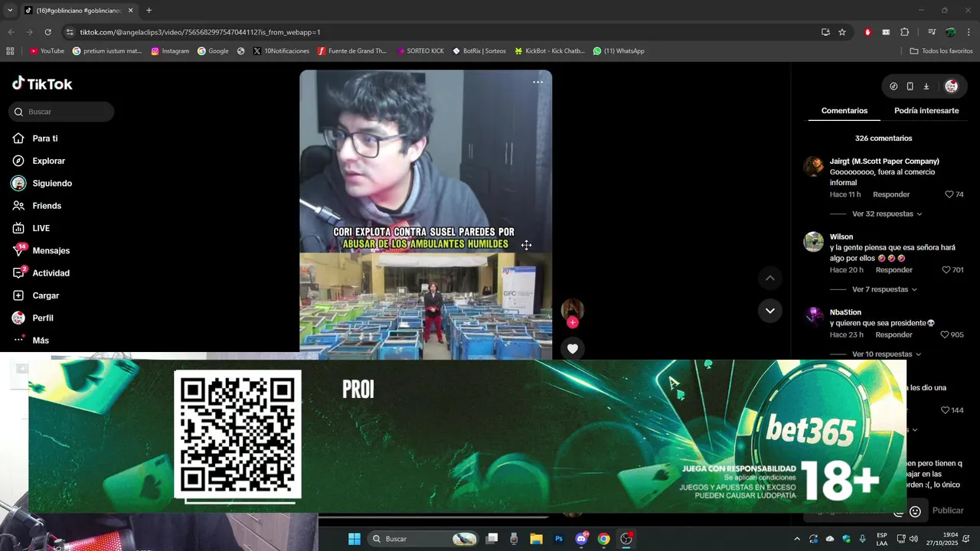Open the account avatar at top right

(x=951, y=86)
